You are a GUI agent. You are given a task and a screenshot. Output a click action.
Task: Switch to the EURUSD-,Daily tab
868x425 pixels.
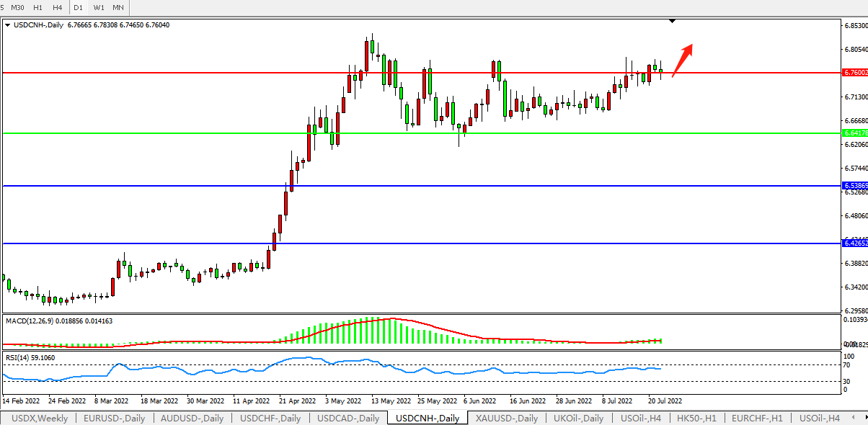click(x=114, y=419)
